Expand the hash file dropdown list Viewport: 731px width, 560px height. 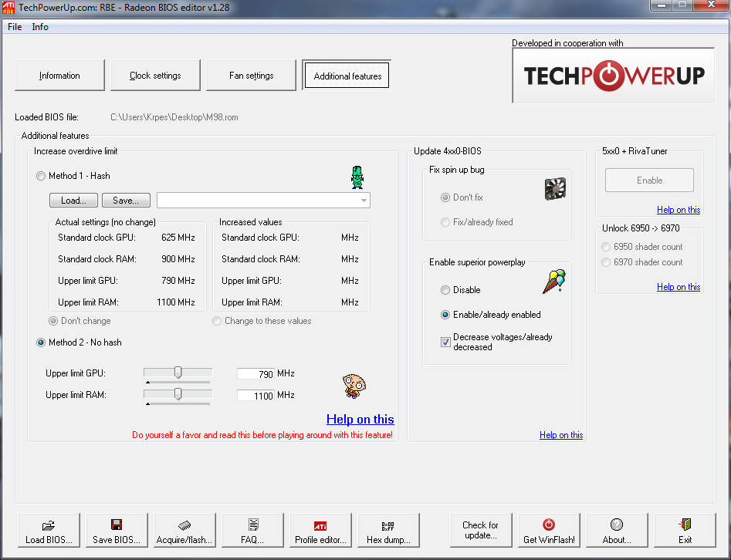coord(364,201)
